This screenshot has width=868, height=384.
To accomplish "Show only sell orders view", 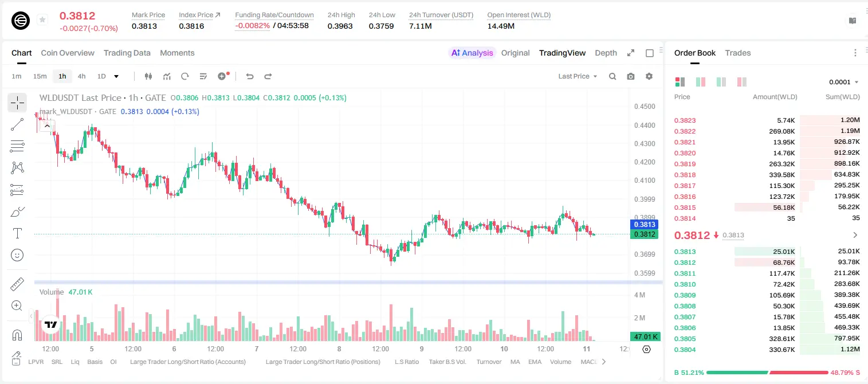I will [x=742, y=82].
